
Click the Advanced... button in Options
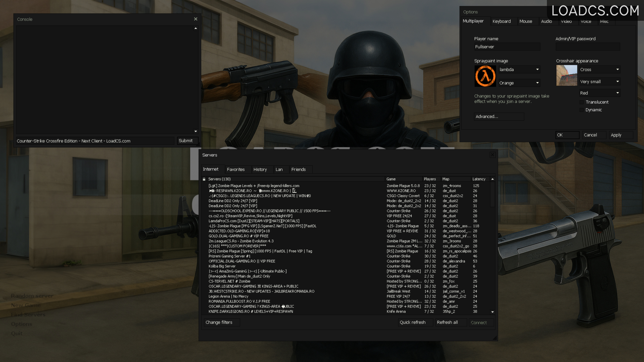pos(499,116)
